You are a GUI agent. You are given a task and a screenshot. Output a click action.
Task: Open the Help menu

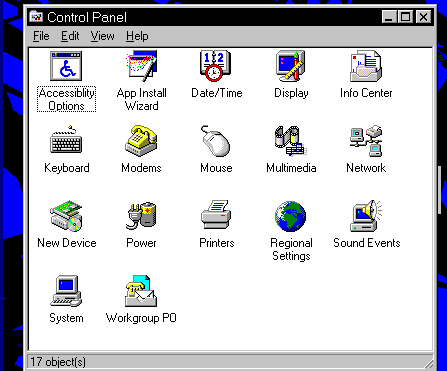137,36
